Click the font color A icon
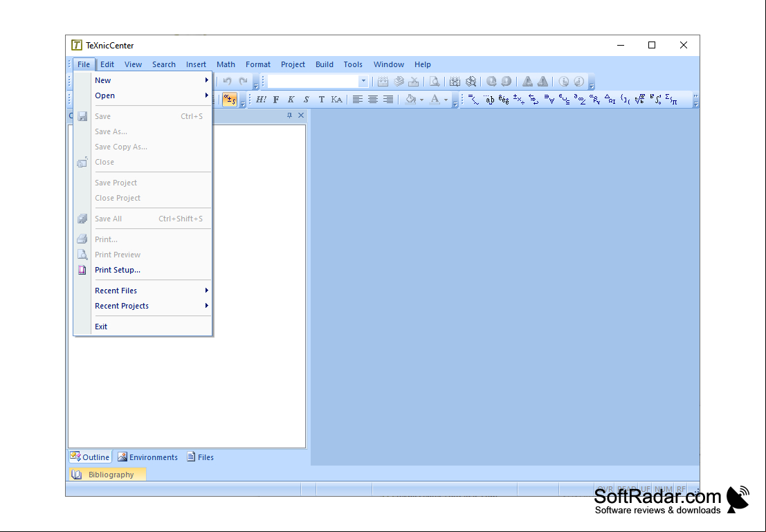 (435, 100)
